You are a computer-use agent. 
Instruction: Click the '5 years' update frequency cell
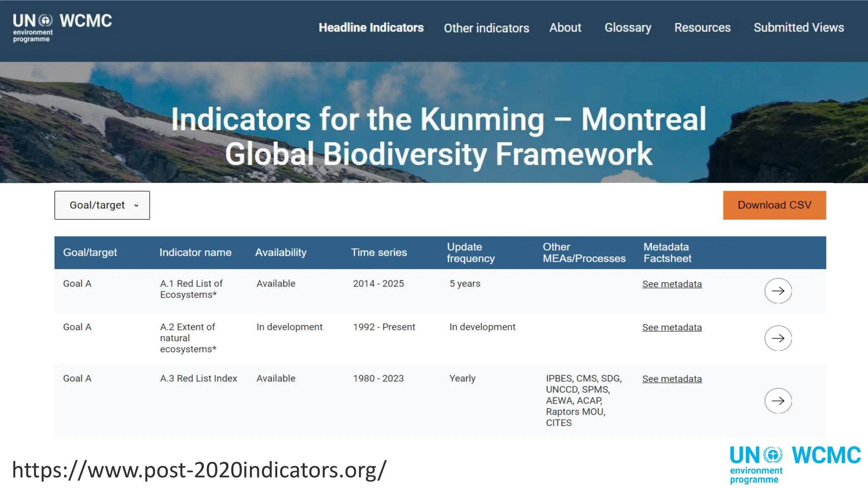click(x=465, y=284)
